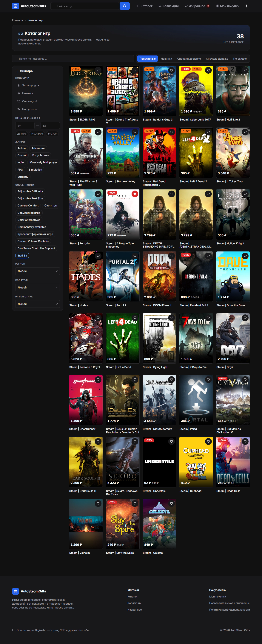Click the minimum price 'от' field
Screen dimensions: 262x644
point(25,126)
